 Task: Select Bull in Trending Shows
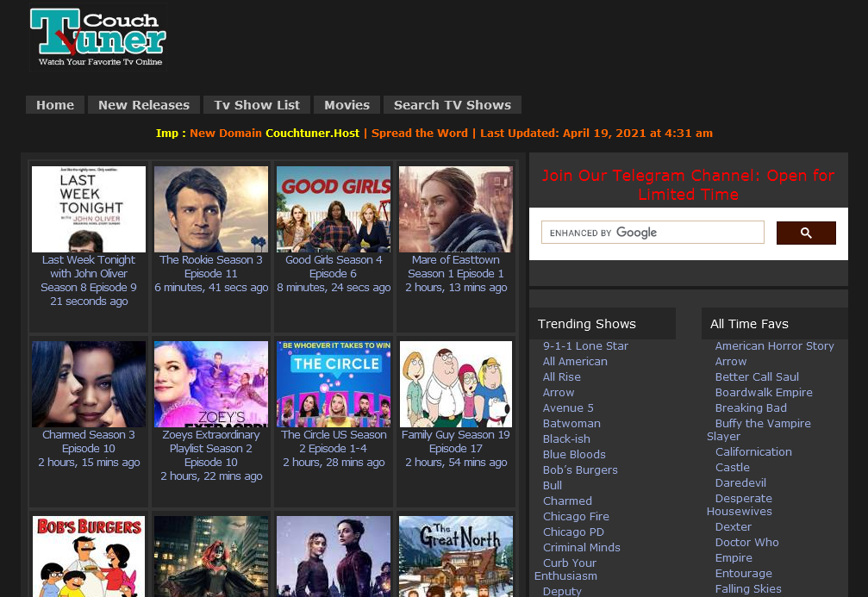click(552, 485)
